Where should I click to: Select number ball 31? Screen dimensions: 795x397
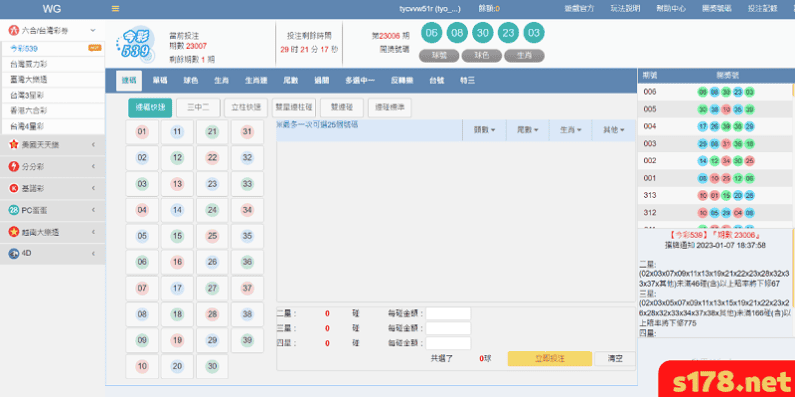pos(247,132)
